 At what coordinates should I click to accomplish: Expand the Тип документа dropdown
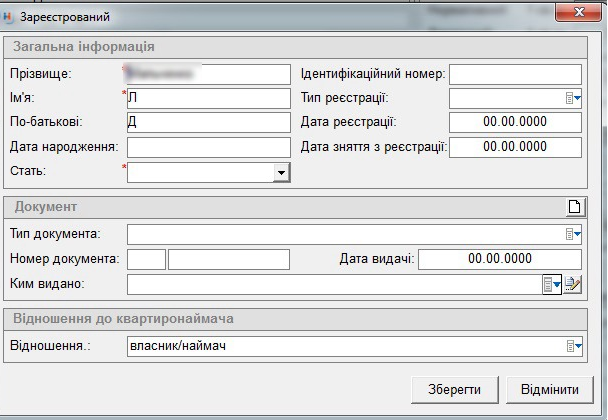point(574,234)
